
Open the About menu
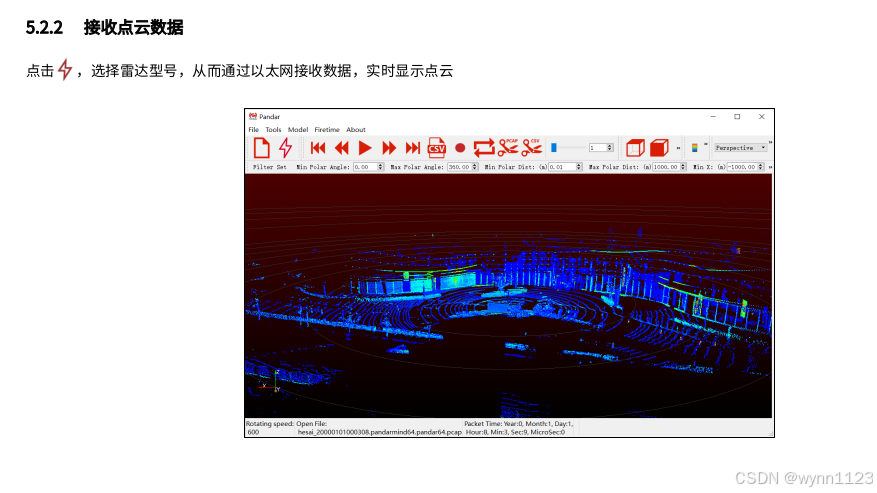(x=356, y=130)
